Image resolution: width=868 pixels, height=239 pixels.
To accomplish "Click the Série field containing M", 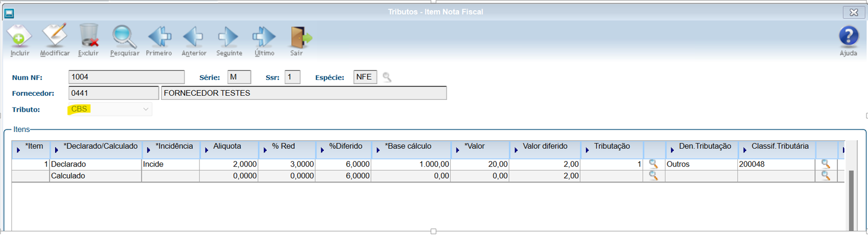I will pyautogui.click(x=239, y=77).
